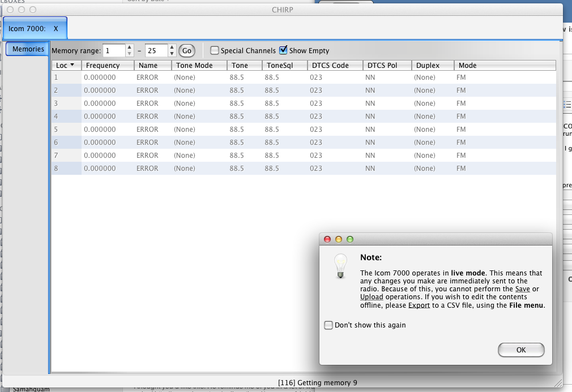Sort by the DTCS Pol column header

[x=387, y=65]
